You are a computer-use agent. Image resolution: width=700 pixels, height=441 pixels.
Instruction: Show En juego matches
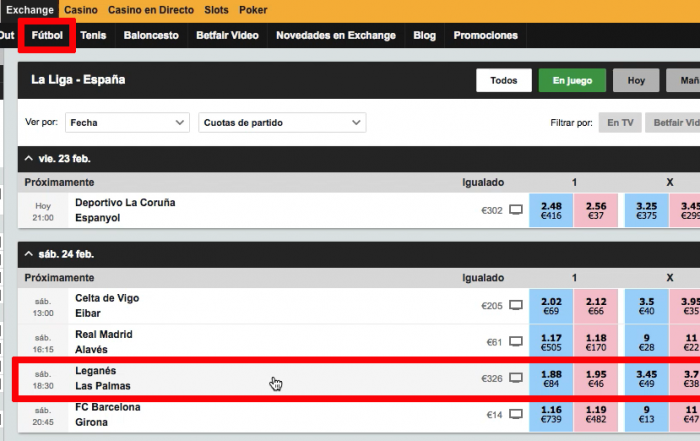pos(572,80)
